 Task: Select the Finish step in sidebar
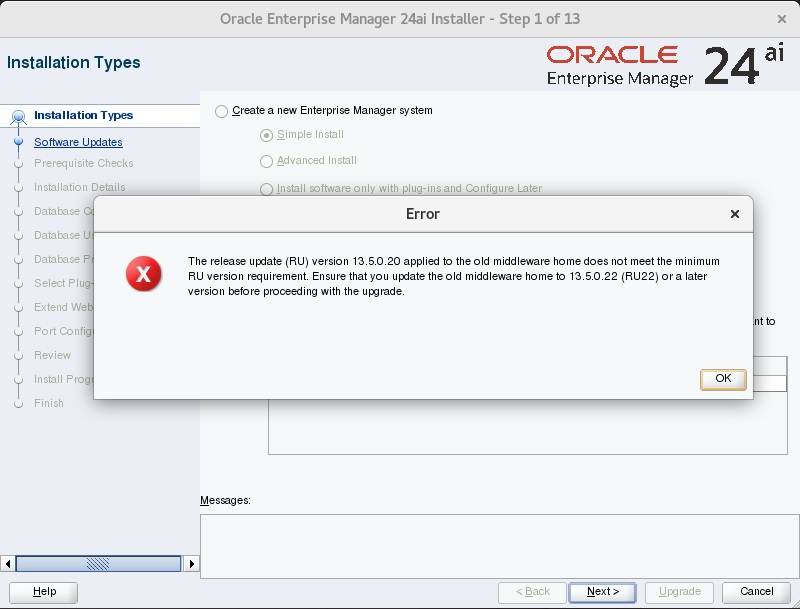point(49,403)
